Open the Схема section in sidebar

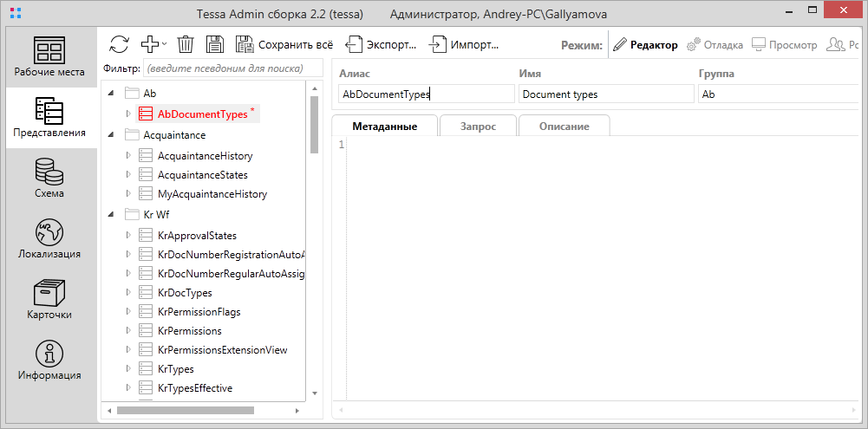[x=49, y=179]
